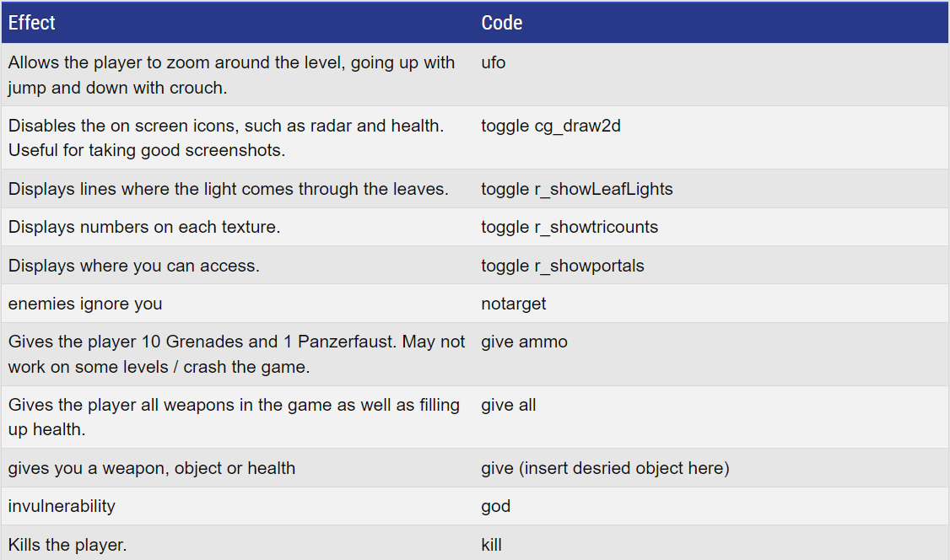Click "Displays numbers on each texture." text
This screenshot has height=560, width=950.
pos(144,227)
